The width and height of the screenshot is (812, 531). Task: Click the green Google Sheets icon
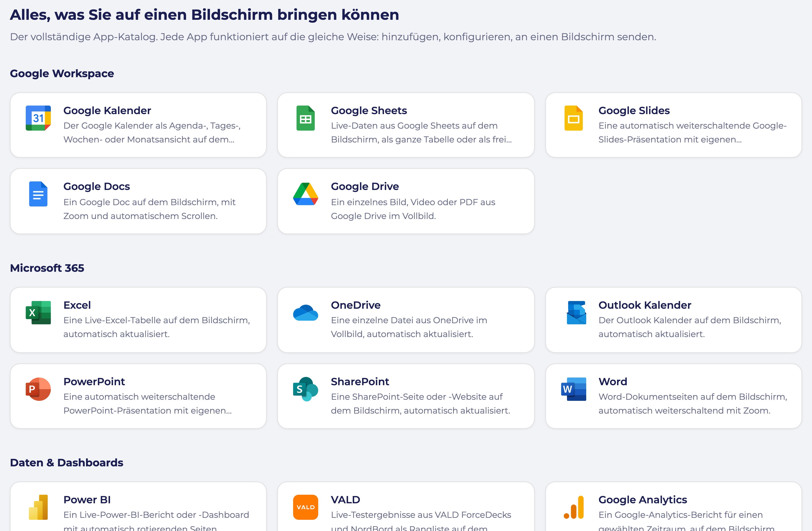tap(306, 118)
